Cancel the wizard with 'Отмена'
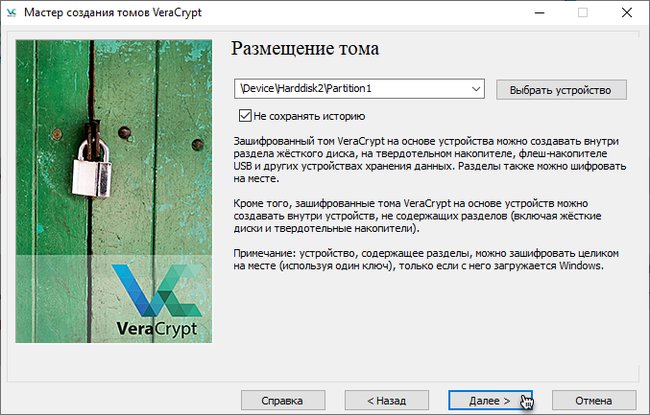Image resolution: width=650 pixels, height=415 pixels. [x=594, y=400]
